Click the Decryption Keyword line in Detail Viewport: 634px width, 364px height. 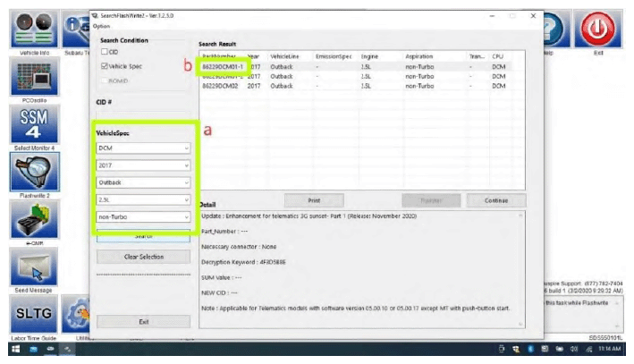point(243,262)
